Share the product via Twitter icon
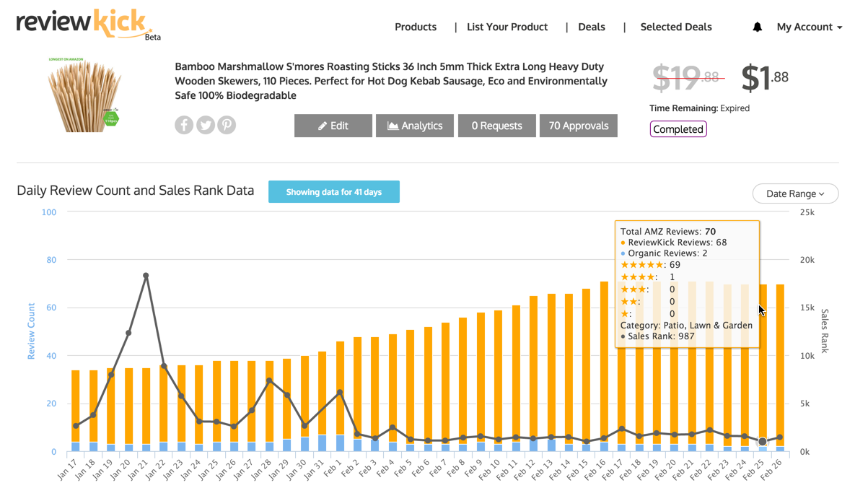Image resolution: width=868 pixels, height=501 pixels. point(206,125)
